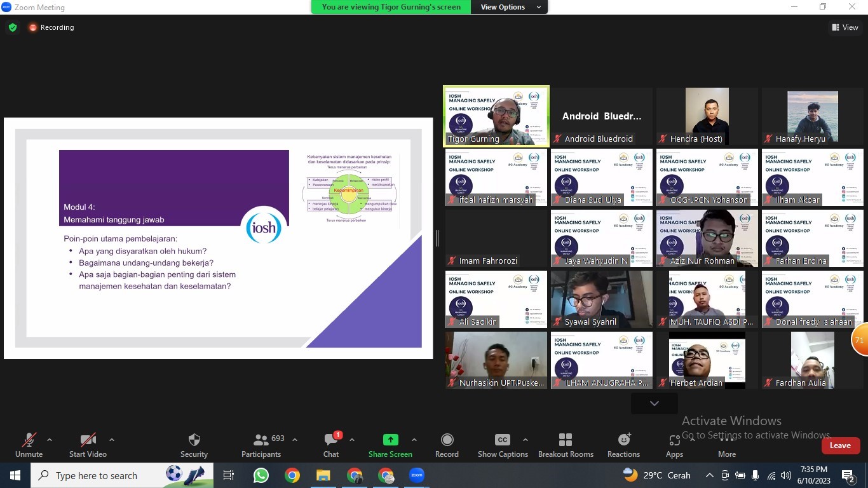Screen dimensions: 868x488
Task: Open the Participants panel
Action: [261, 440]
